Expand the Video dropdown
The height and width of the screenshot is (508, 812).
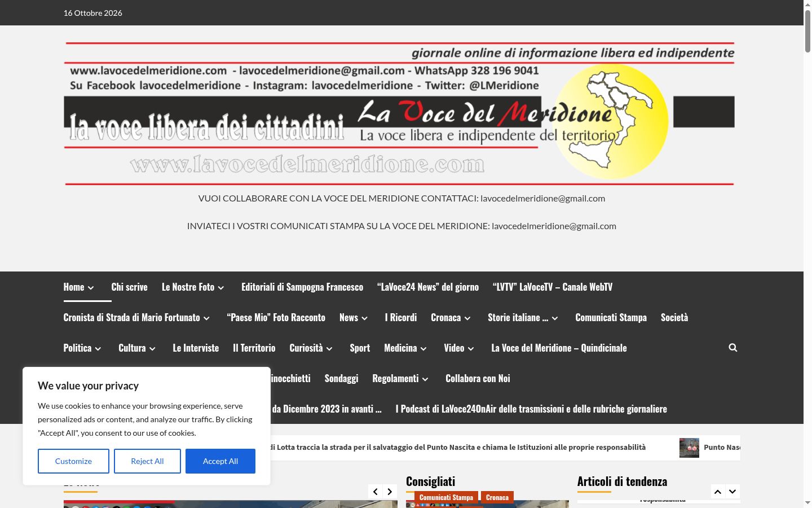point(471,349)
